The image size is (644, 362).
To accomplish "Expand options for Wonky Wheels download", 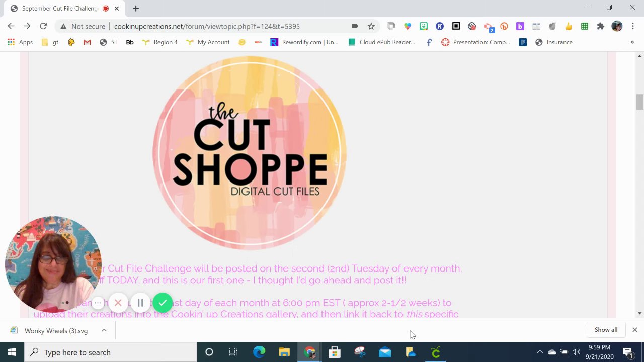I will point(104,330).
